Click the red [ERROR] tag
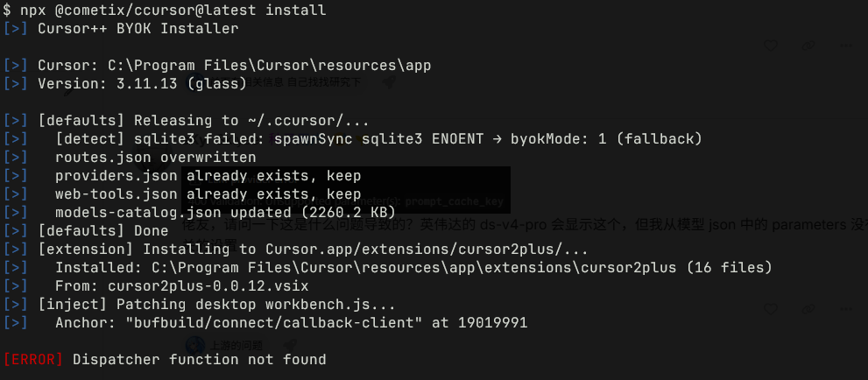Image resolution: width=868 pixels, height=380 pixels. tap(33, 360)
